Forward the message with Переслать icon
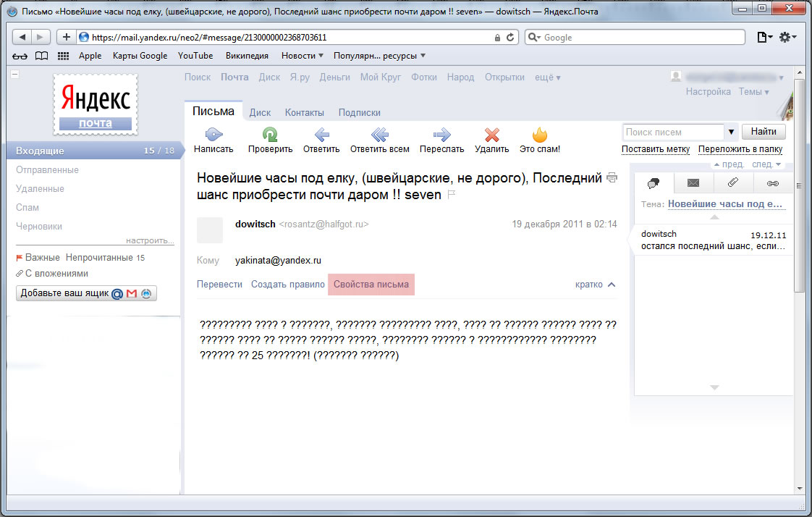This screenshot has width=812, height=517. click(441, 135)
